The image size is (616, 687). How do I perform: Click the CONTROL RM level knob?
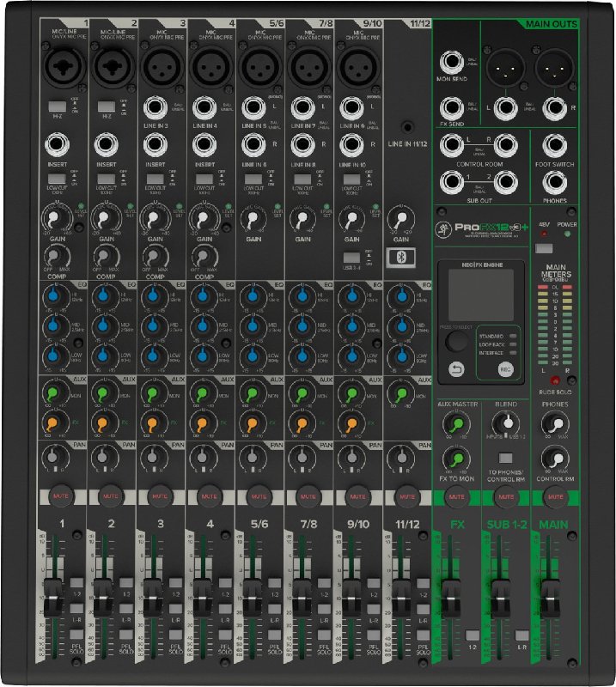[556, 459]
